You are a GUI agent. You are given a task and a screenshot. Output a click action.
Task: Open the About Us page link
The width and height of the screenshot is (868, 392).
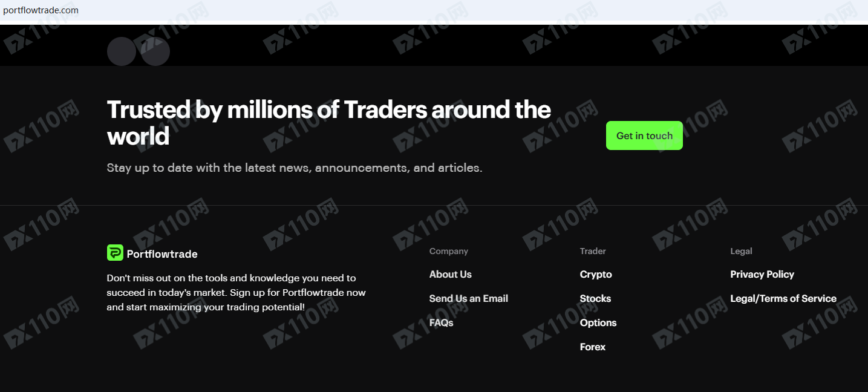tap(450, 274)
